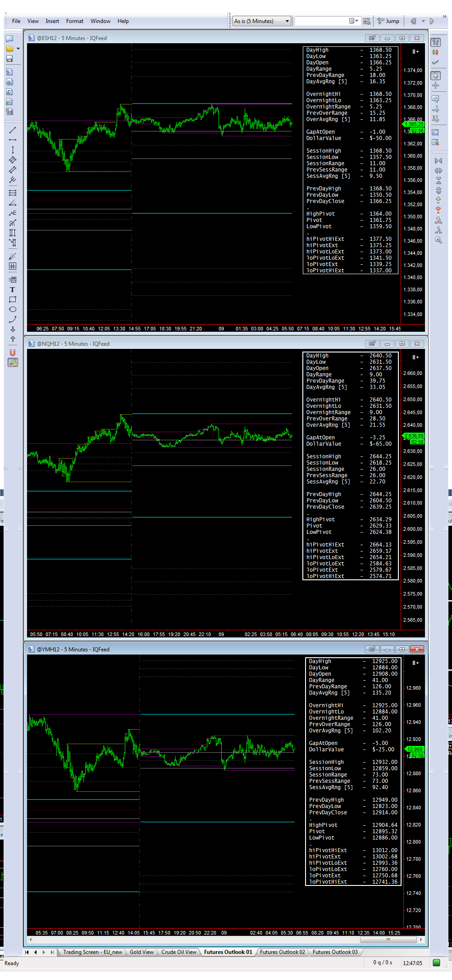Viewport: 452px width, 980px height.
Task: Open the dropdown between the step arrows
Action: coord(423,21)
